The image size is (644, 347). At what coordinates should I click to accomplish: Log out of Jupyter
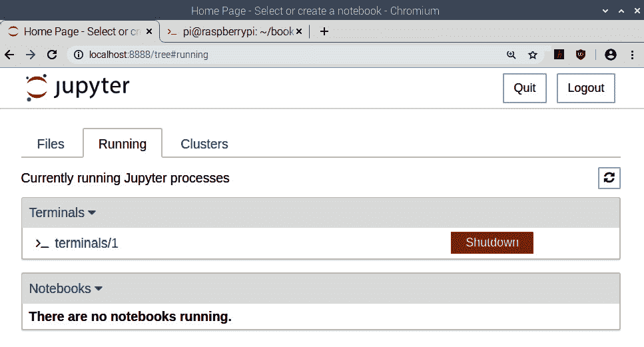pos(585,88)
